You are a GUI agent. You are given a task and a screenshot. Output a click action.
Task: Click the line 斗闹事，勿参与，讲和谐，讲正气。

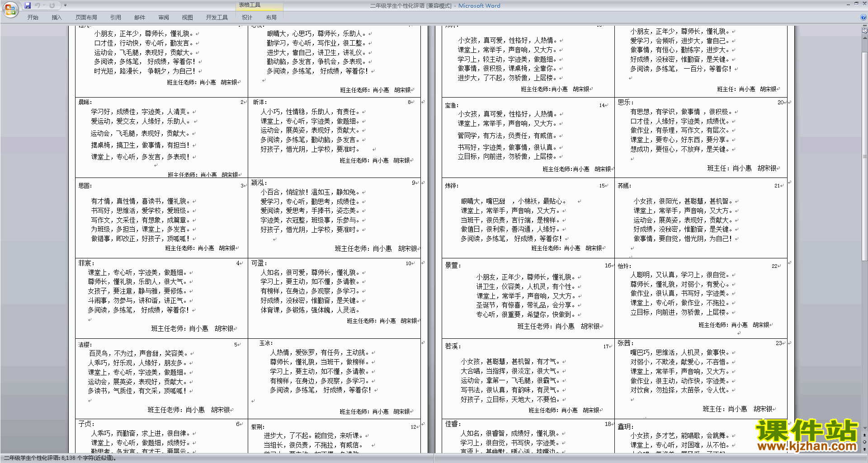(x=137, y=300)
